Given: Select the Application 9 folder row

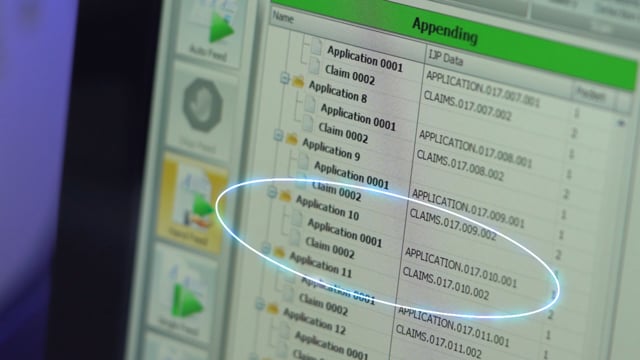Looking at the screenshot, I should point(331,149).
